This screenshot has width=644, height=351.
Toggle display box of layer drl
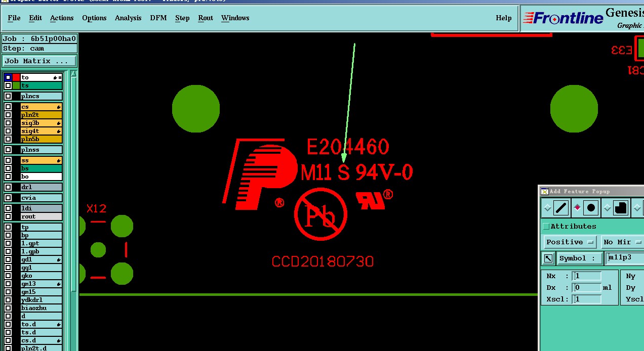[x=8, y=187]
